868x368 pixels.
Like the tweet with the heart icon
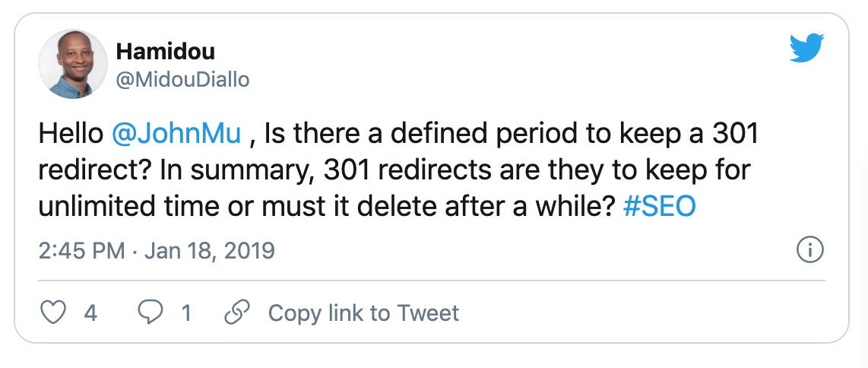tap(53, 312)
